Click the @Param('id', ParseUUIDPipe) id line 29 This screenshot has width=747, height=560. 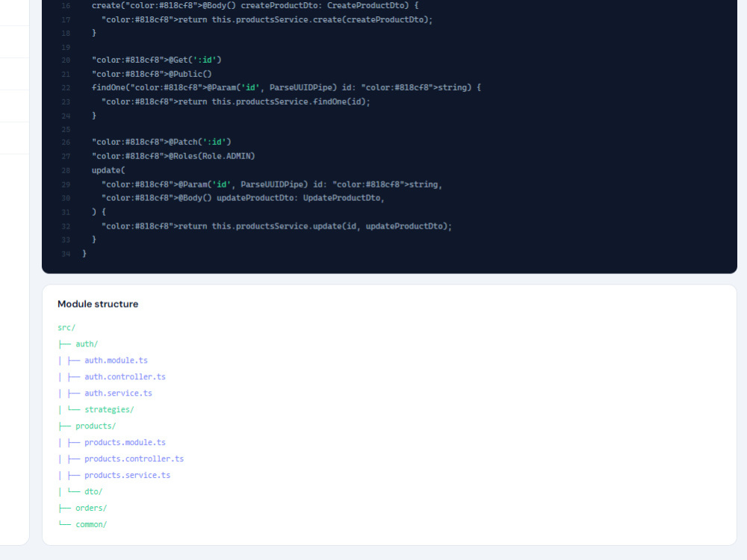click(x=272, y=184)
